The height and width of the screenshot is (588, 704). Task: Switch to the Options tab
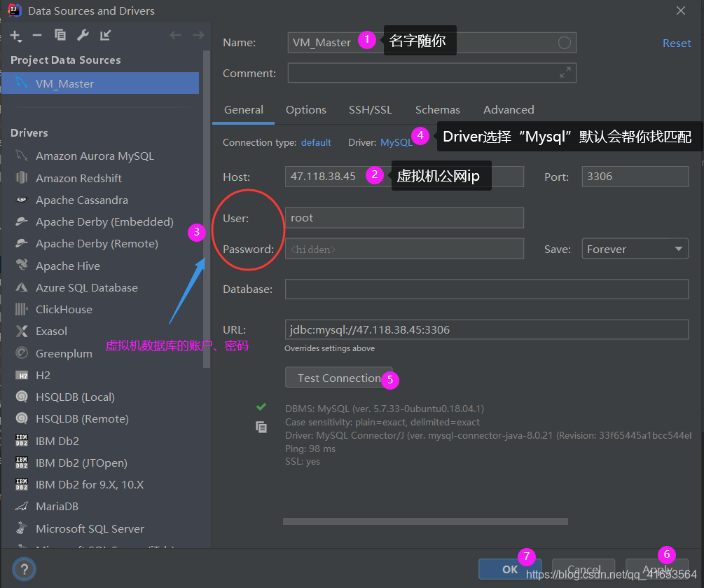click(x=306, y=109)
